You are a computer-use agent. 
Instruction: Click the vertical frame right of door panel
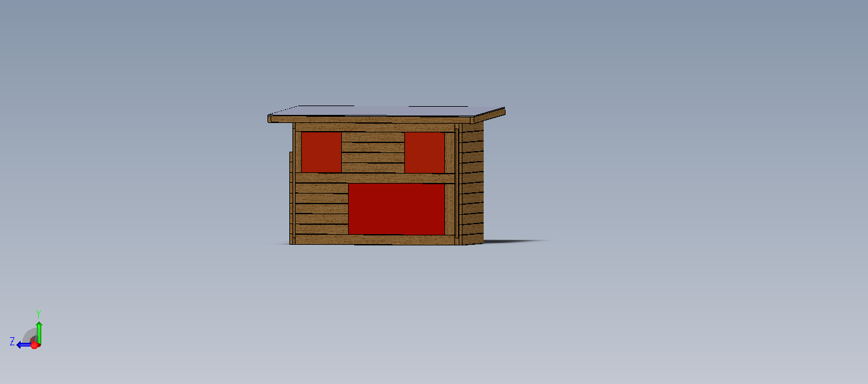pyautogui.click(x=449, y=209)
